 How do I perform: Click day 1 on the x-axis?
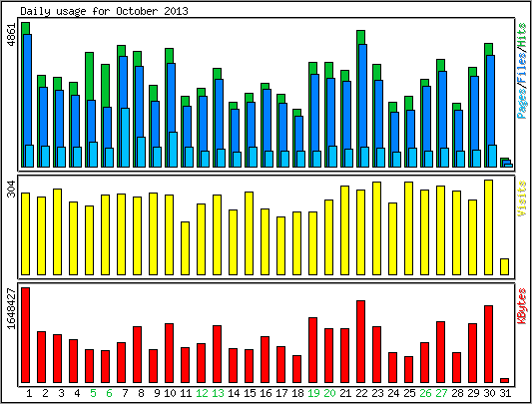[x=29, y=393]
